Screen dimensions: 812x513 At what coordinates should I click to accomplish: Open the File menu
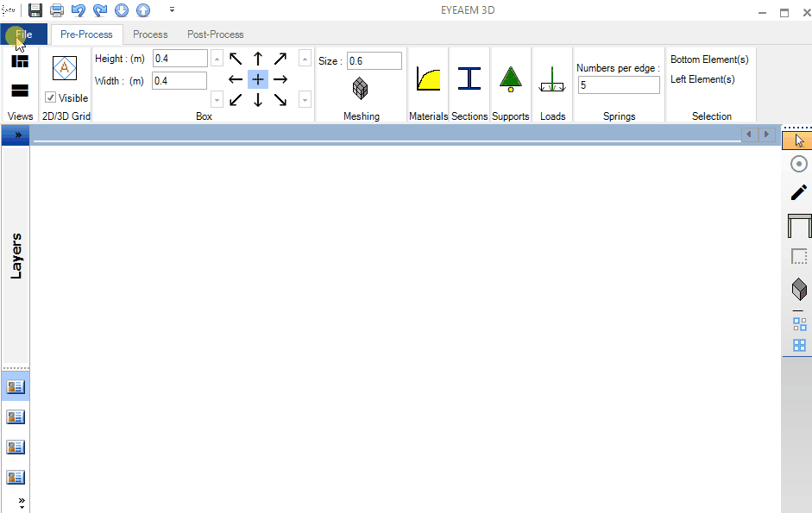pyautogui.click(x=24, y=34)
